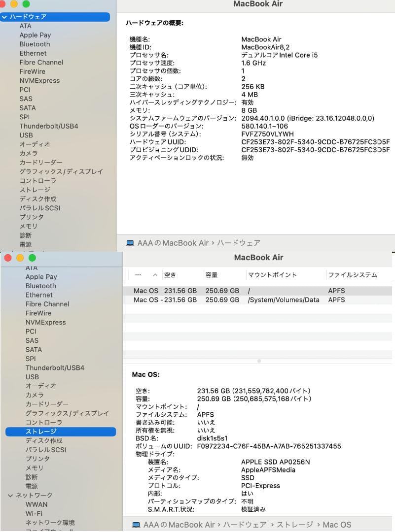
Task: Sort the volume list by 空き column
Action: (x=168, y=275)
